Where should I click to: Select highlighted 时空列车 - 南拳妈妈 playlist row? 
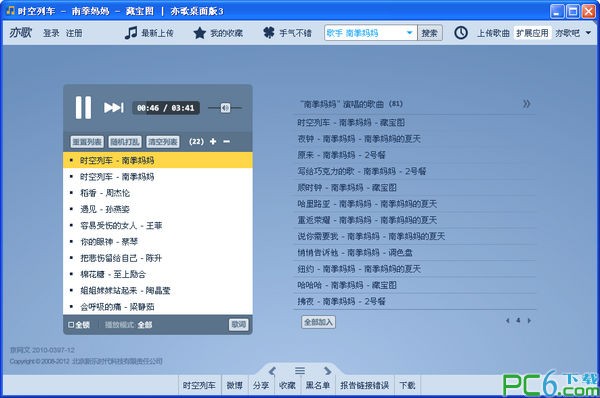pos(158,160)
